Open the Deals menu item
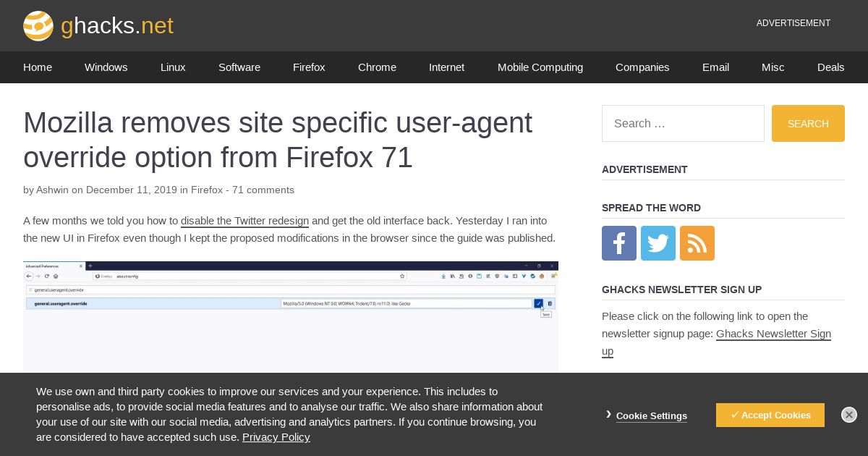This screenshot has width=868, height=456. click(x=830, y=67)
